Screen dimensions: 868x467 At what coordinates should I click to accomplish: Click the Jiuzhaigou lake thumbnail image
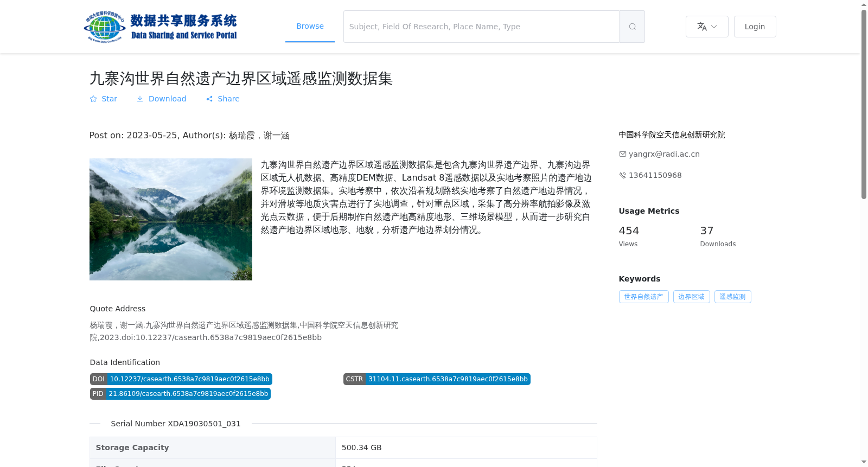click(171, 219)
